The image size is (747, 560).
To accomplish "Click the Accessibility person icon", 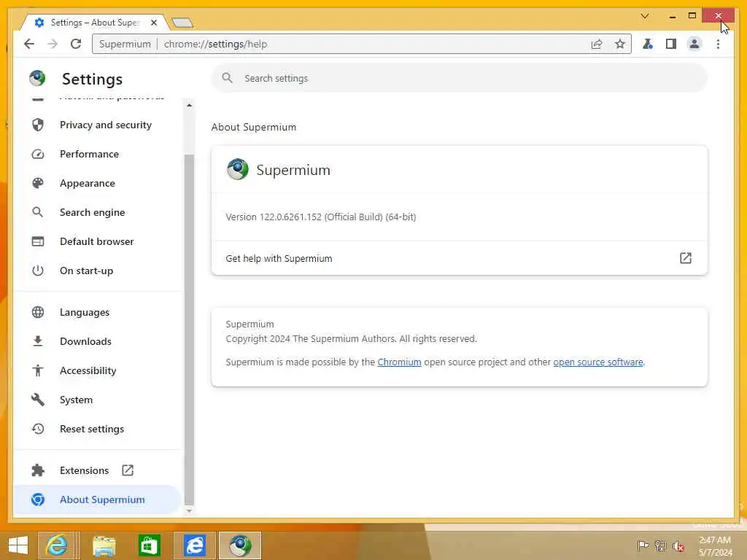I will [38, 370].
